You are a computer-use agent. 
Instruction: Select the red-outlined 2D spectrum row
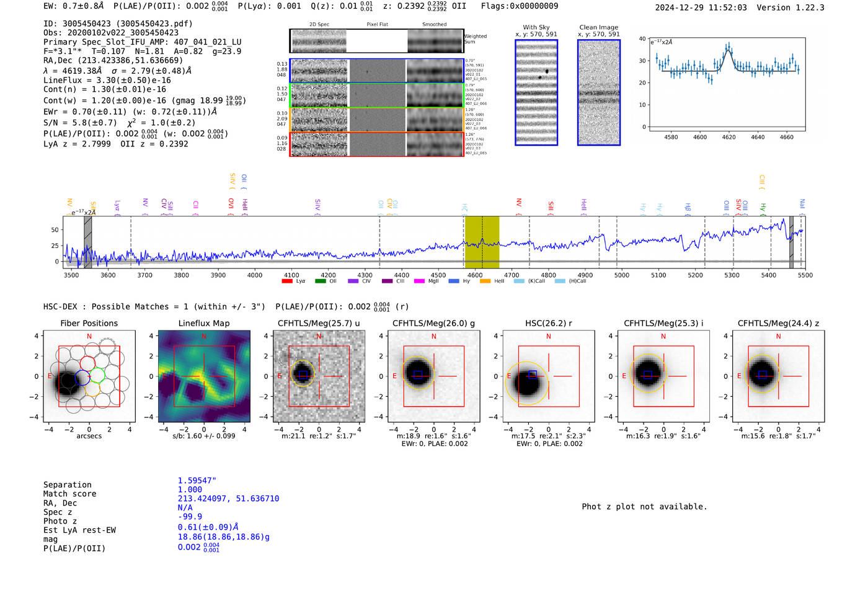click(376, 144)
